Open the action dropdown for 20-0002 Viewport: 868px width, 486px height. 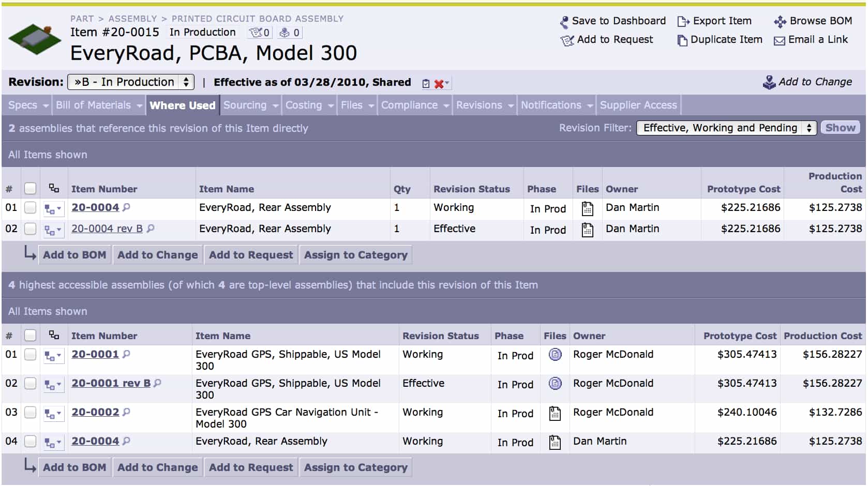tap(53, 414)
